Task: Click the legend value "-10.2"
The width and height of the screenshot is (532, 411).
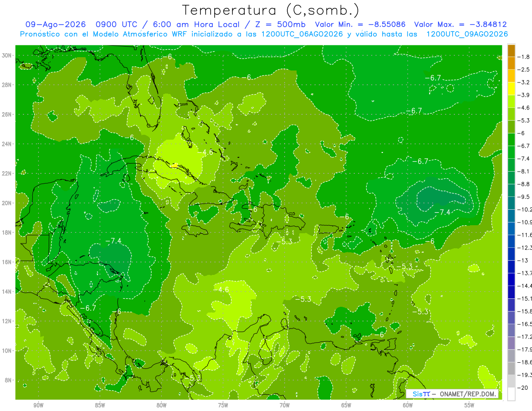Action: click(x=525, y=209)
